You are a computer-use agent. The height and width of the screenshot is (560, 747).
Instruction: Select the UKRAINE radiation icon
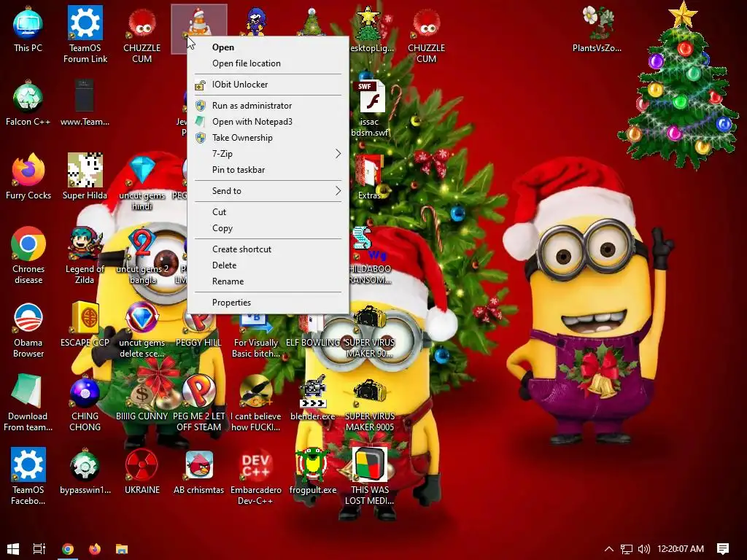coord(142,472)
